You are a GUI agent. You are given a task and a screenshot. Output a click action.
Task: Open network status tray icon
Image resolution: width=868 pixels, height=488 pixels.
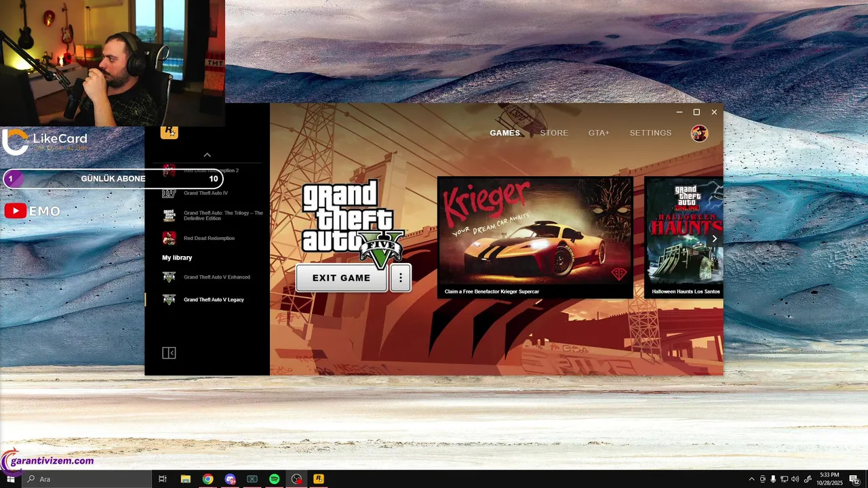pyautogui.click(x=784, y=479)
